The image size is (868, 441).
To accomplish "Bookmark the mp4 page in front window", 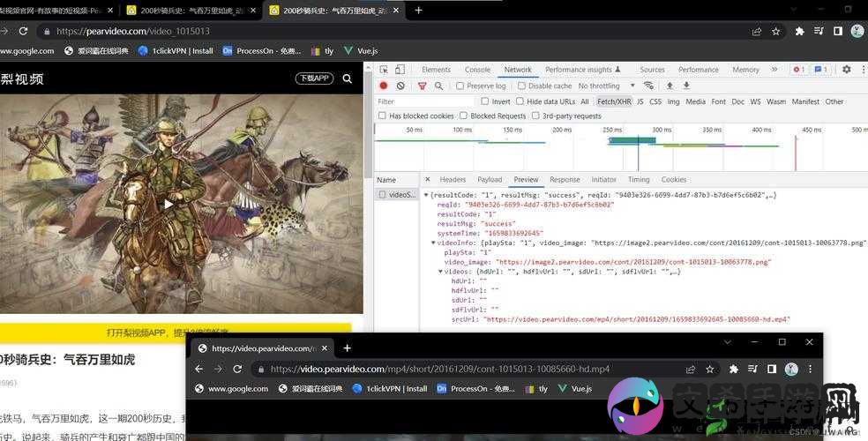I will pyautogui.click(x=710, y=369).
